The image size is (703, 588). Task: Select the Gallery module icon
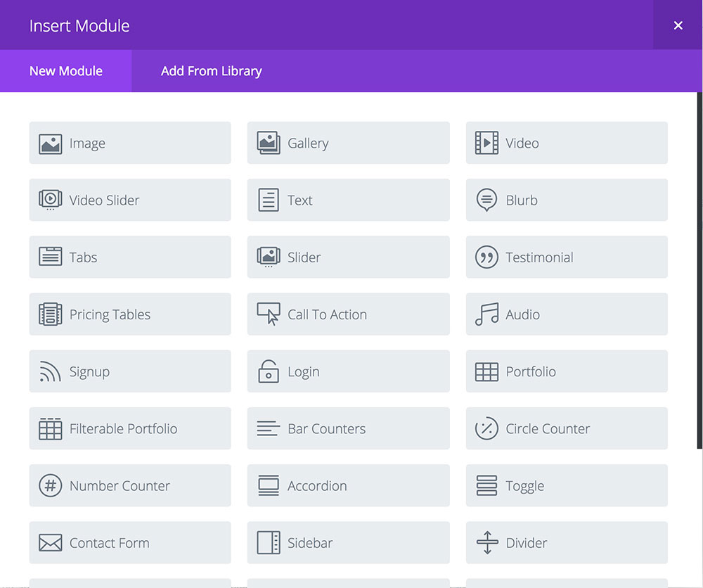[269, 143]
